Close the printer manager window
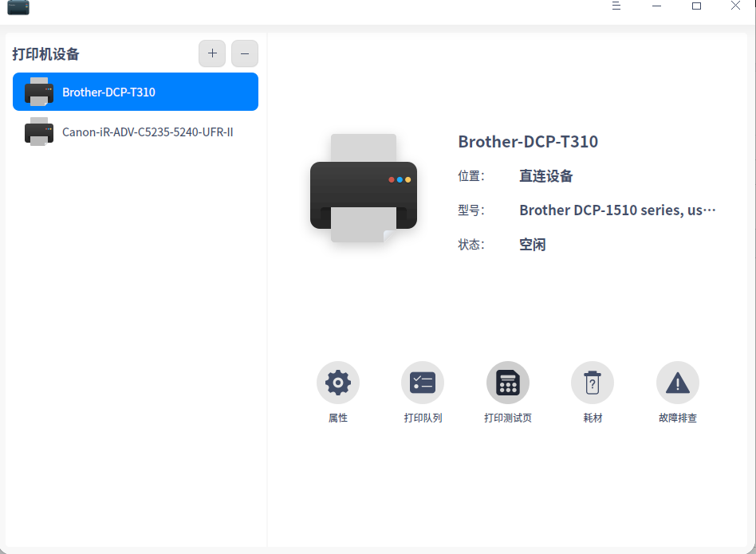This screenshot has width=756, height=554. click(735, 6)
